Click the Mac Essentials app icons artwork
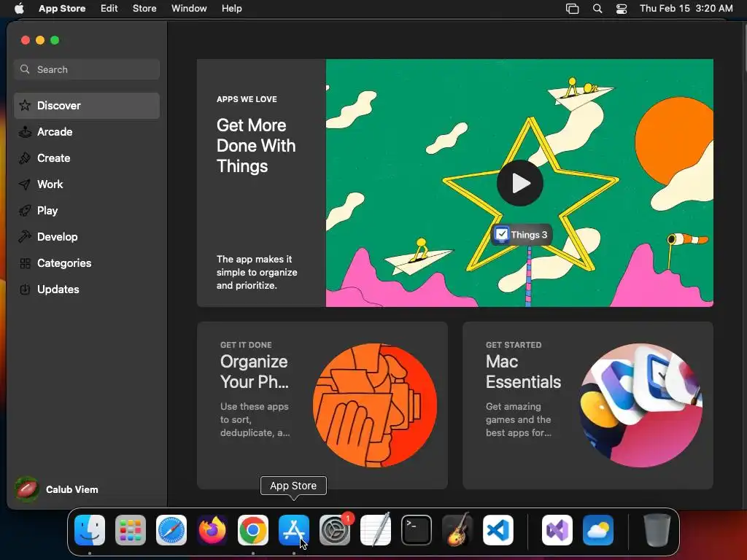The image size is (747, 560). coord(640,405)
